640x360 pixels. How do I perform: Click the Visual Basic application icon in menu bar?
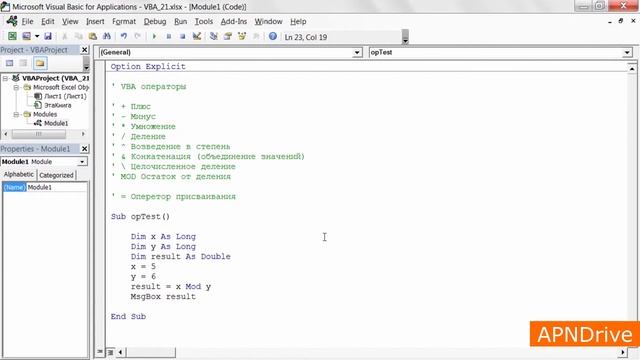(x=12, y=21)
